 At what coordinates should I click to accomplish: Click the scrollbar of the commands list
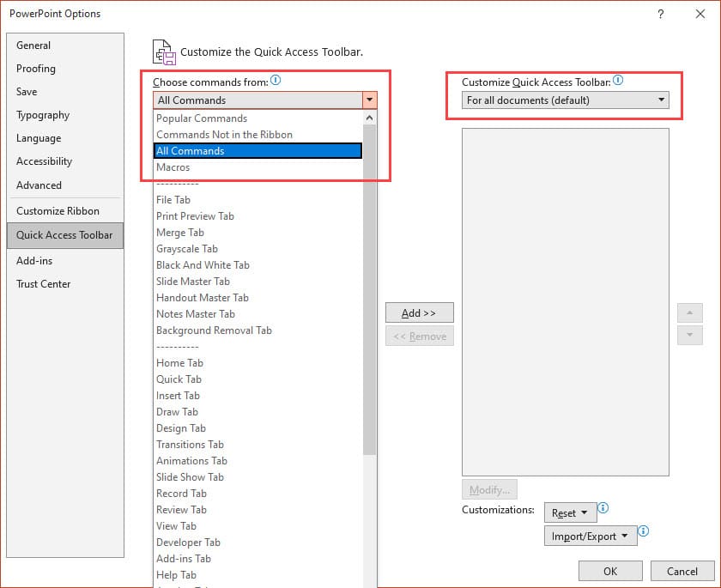pyautogui.click(x=369, y=258)
